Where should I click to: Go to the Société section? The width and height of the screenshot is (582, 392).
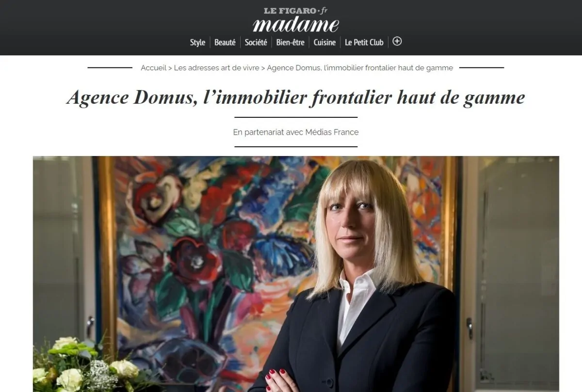click(x=256, y=42)
